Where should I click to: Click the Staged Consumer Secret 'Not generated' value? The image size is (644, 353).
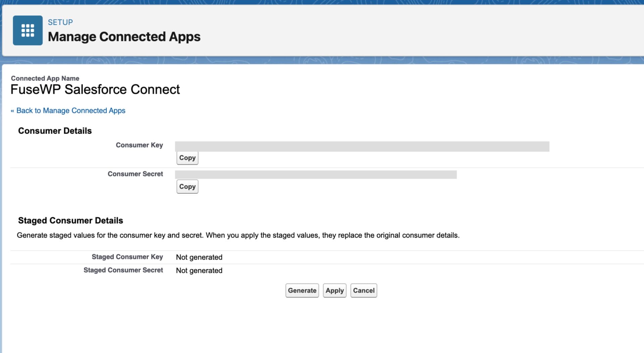point(199,271)
